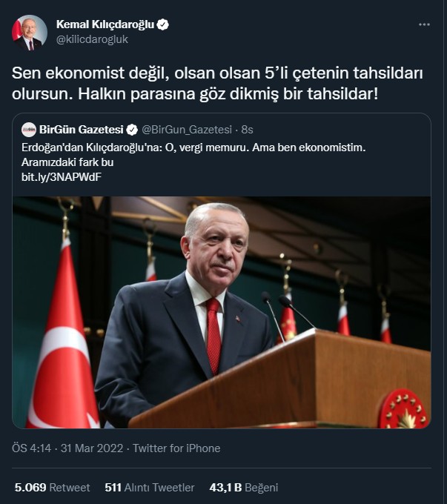Screen dimensions: 447x504
Task: Click the main tweet text starting 'Sen ekonomist değil'
Action: tap(217, 83)
